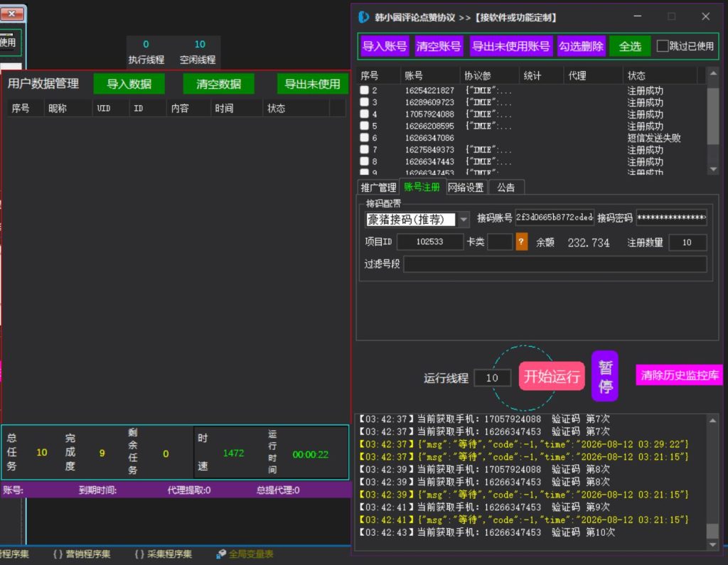The width and height of the screenshot is (728, 565).
Task: Switch to the 账号注册 tab
Action: 422,187
